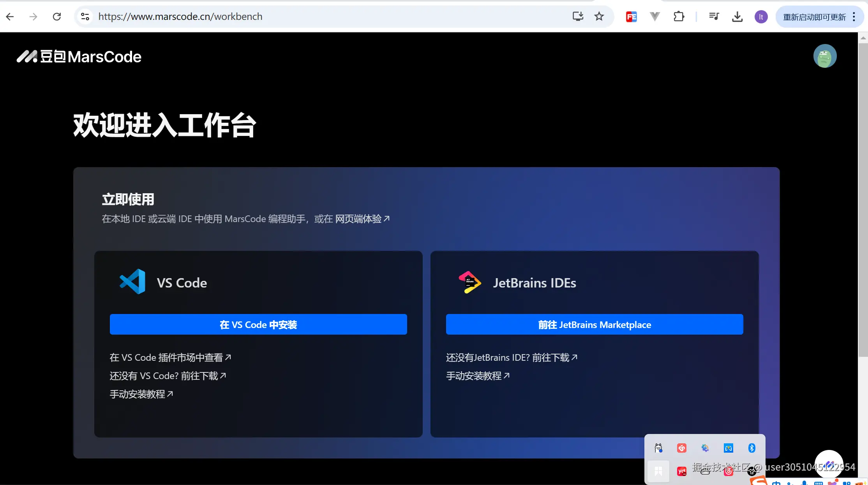
Task: Click the Ollama llama tray icon
Action: point(658,448)
